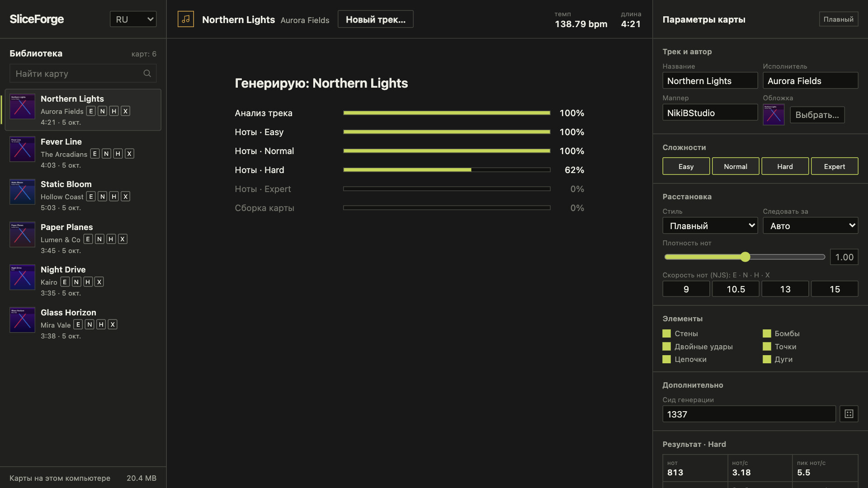Screen dimensions: 868x488
Task: Toggle the Бомбы checkbox
Action: (x=767, y=333)
